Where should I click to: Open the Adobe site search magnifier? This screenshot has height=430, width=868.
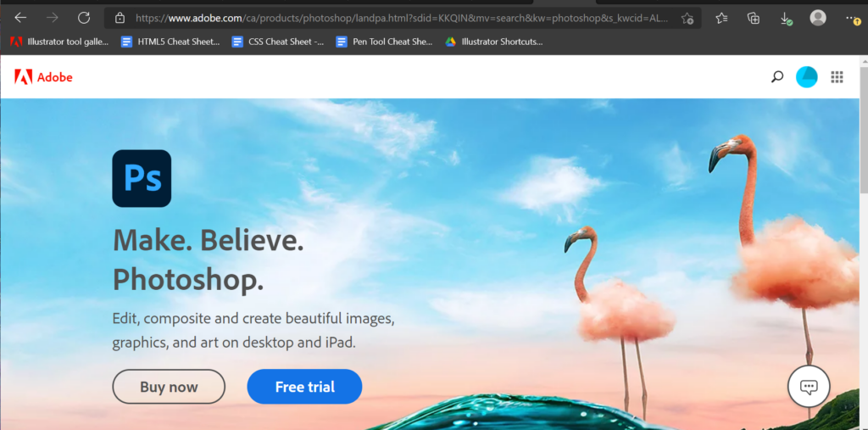pyautogui.click(x=777, y=77)
